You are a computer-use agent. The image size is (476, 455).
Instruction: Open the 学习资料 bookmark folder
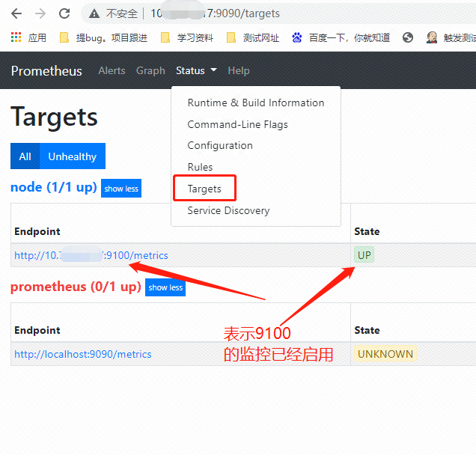[186, 38]
